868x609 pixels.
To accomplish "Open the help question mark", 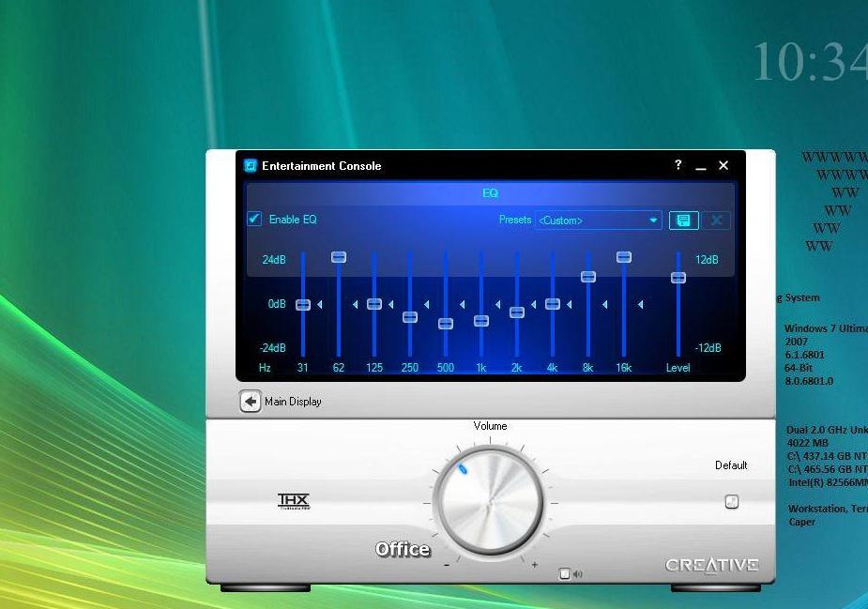I will (678, 164).
